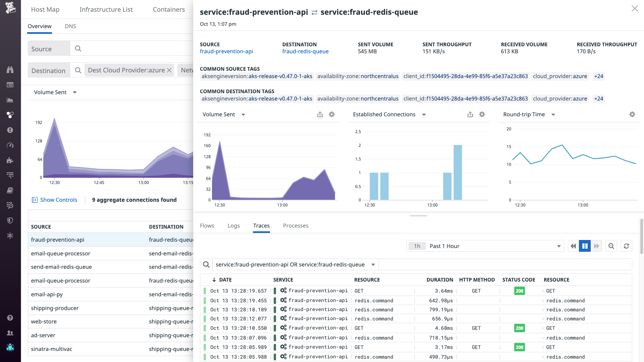644x362 pixels.
Task: Open the Service Map hexagon icon
Action: (x=10, y=115)
